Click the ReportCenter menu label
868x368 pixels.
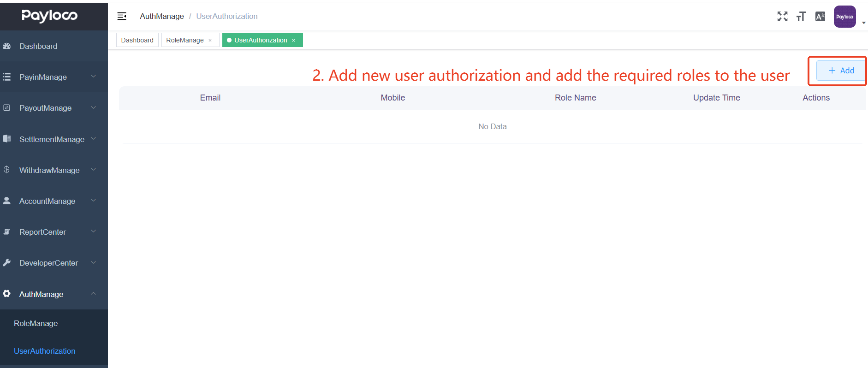coord(42,232)
